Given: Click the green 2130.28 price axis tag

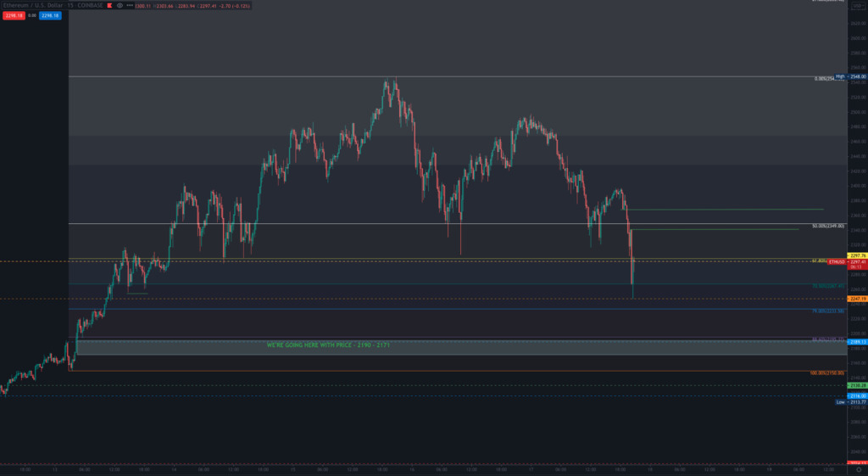Looking at the screenshot, I should 856,385.
